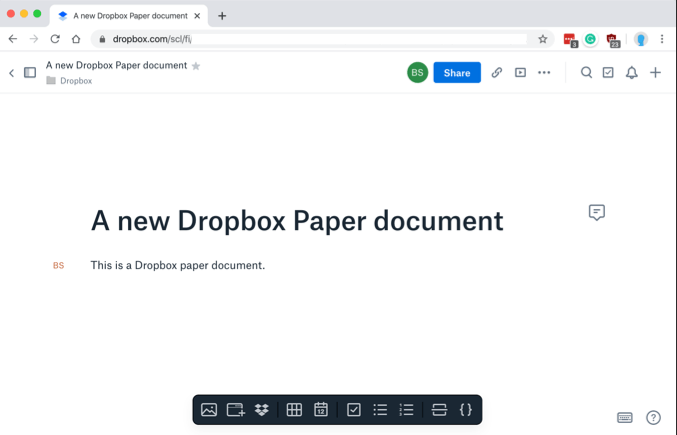Reload the page

[55, 39]
